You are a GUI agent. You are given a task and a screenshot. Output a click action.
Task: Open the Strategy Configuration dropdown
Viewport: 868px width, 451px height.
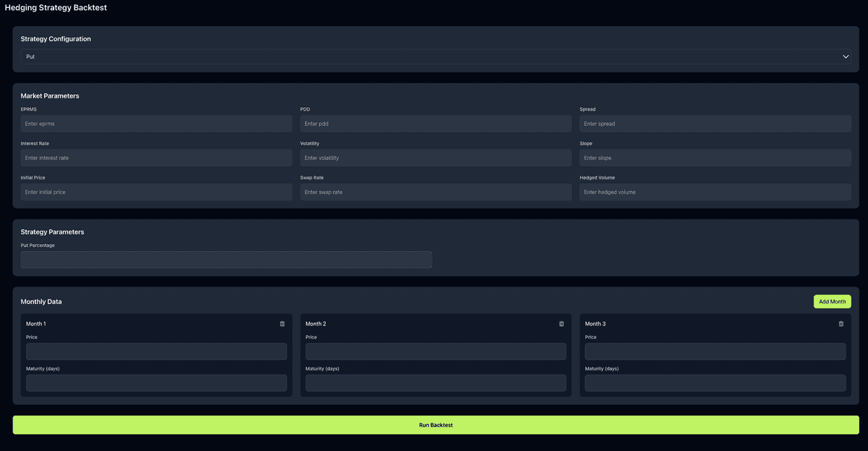pos(435,56)
